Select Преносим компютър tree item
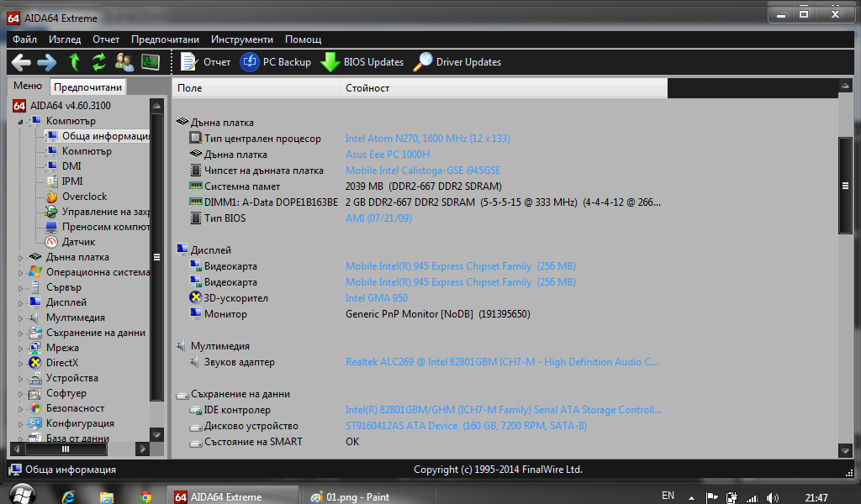861x504 pixels. pyautogui.click(x=105, y=227)
